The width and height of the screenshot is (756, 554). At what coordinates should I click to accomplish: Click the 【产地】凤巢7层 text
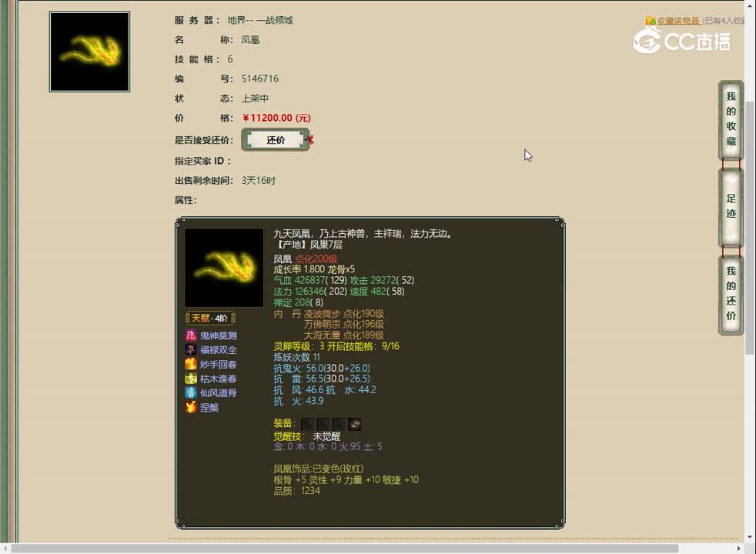click(x=309, y=245)
